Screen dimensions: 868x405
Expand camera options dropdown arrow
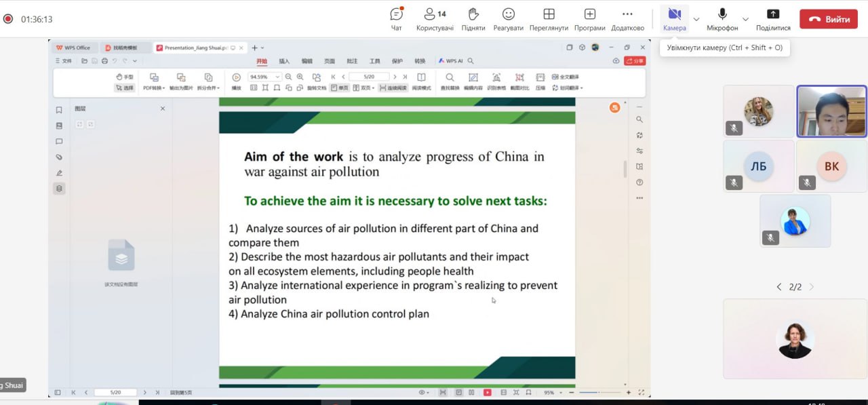696,19
